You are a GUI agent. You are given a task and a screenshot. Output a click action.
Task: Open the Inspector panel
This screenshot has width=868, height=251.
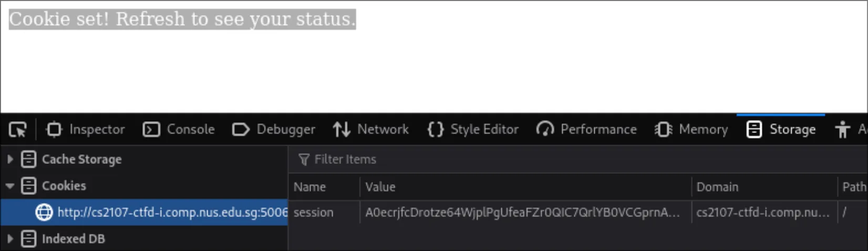coord(86,129)
